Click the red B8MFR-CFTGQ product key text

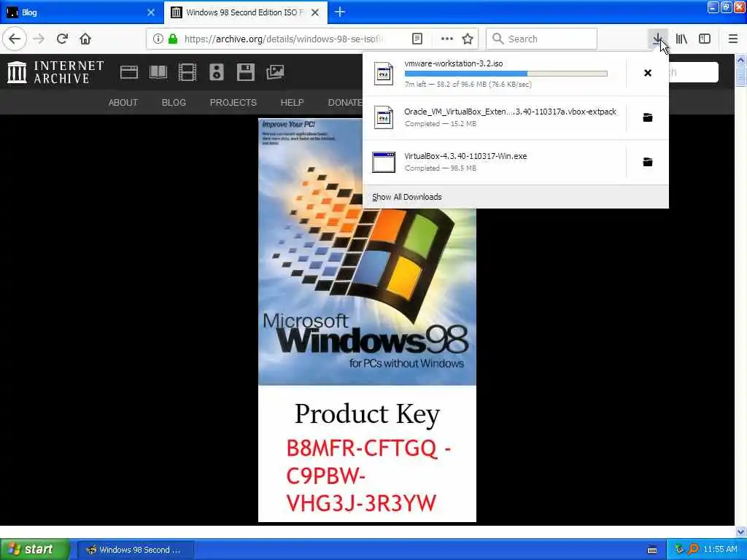tap(368, 475)
